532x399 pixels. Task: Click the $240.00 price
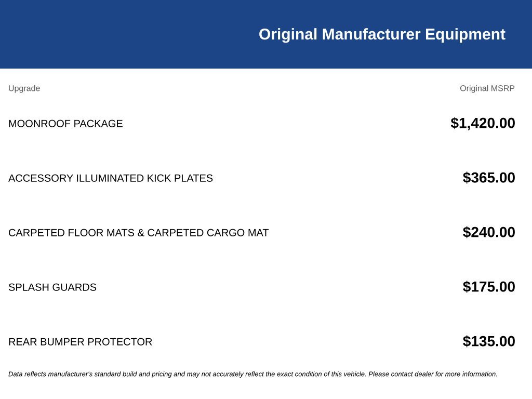pos(489,232)
